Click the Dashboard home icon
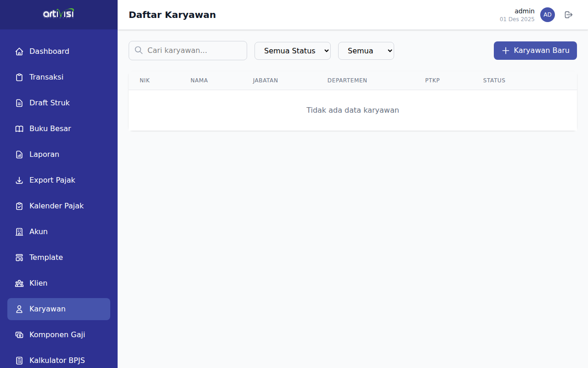 tap(19, 52)
